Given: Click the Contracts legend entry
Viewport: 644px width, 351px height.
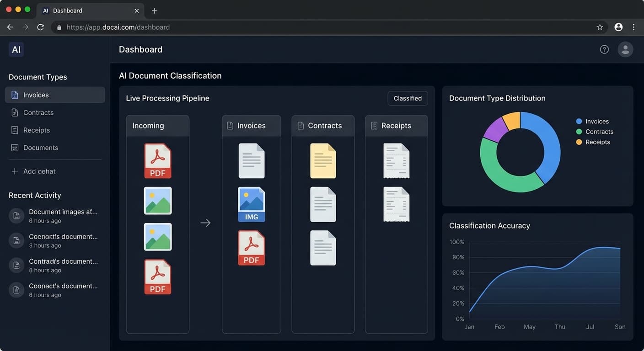Looking at the screenshot, I should [x=595, y=132].
